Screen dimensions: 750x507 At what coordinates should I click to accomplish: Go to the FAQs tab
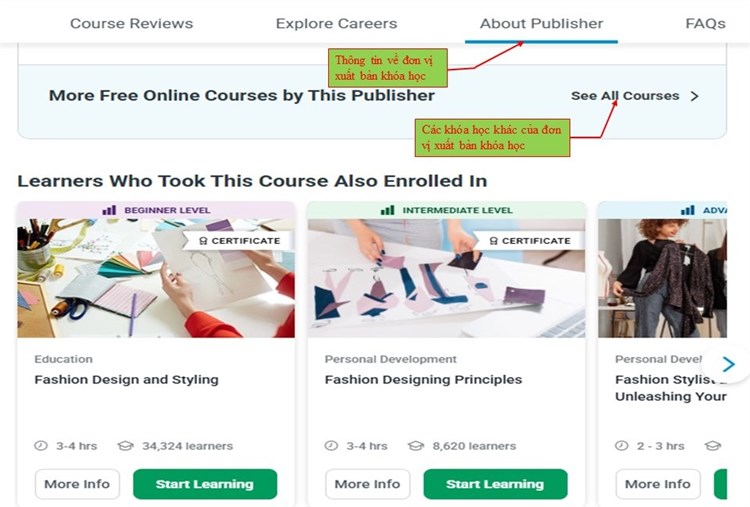click(x=706, y=23)
